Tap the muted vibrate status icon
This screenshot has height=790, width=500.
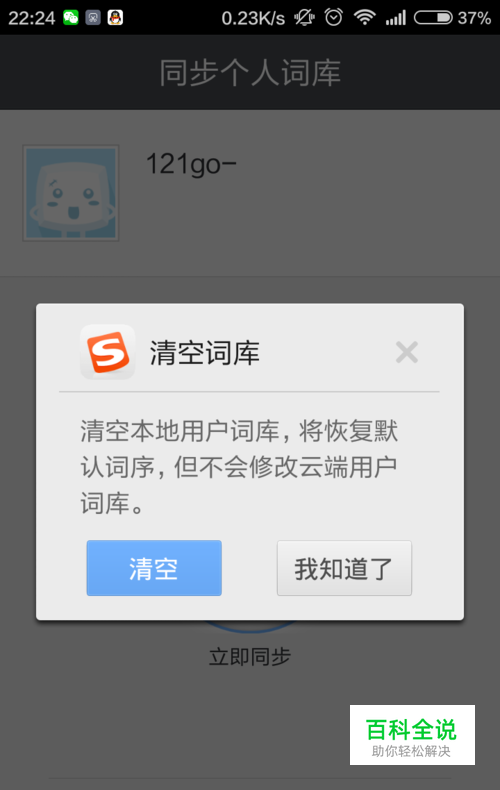pyautogui.click(x=304, y=18)
